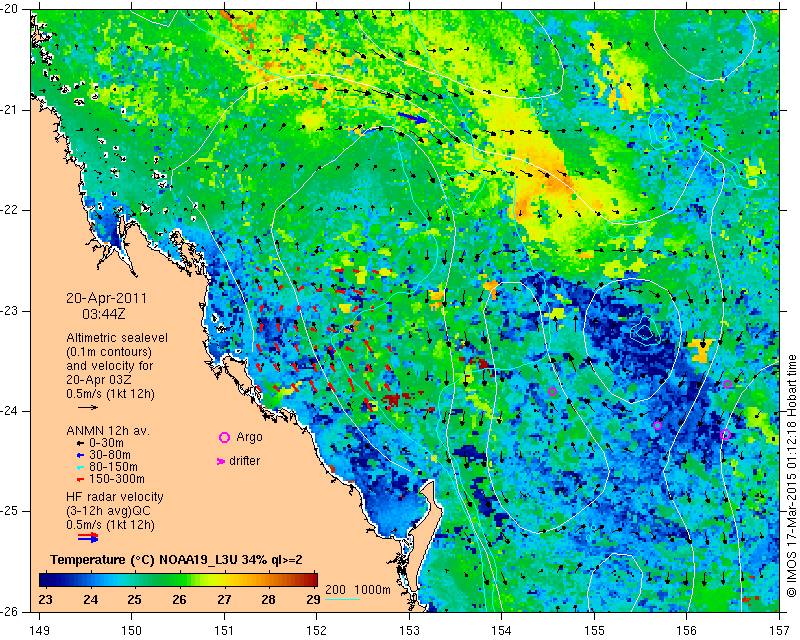800x640 pixels.
Task: Click the dark blue end of temperature color bar
Action: click(x=46, y=580)
